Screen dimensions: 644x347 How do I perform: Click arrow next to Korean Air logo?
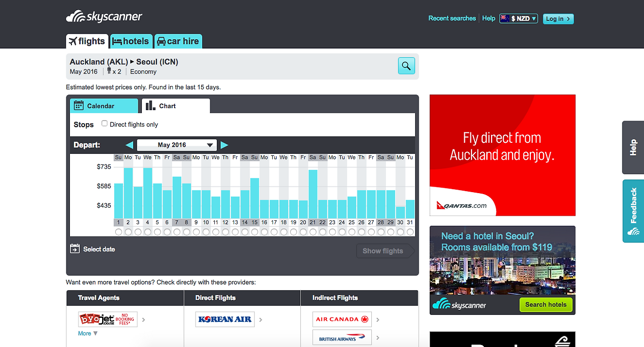coord(261,319)
